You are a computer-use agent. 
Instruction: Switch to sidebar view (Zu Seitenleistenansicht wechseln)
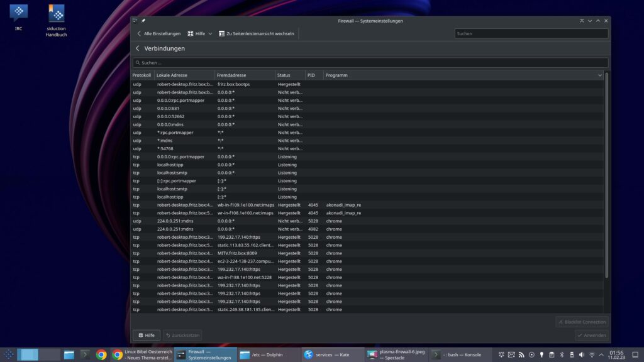pyautogui.click(x=257, y=34)
